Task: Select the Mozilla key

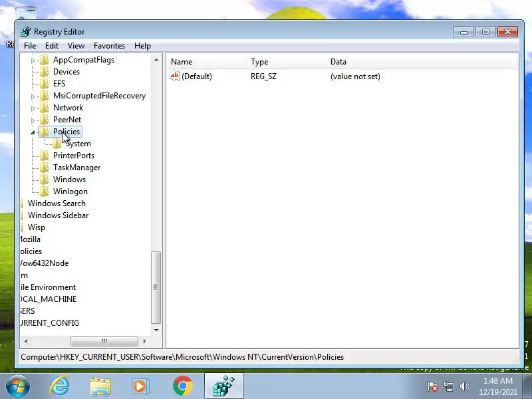Action: (x=30, y=239)
